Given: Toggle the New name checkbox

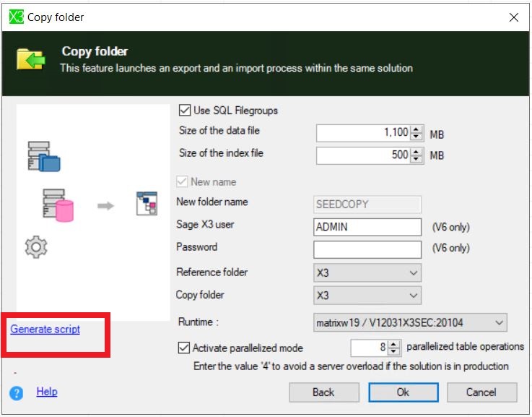Looking at the screenshot, I should pos(182,181).
